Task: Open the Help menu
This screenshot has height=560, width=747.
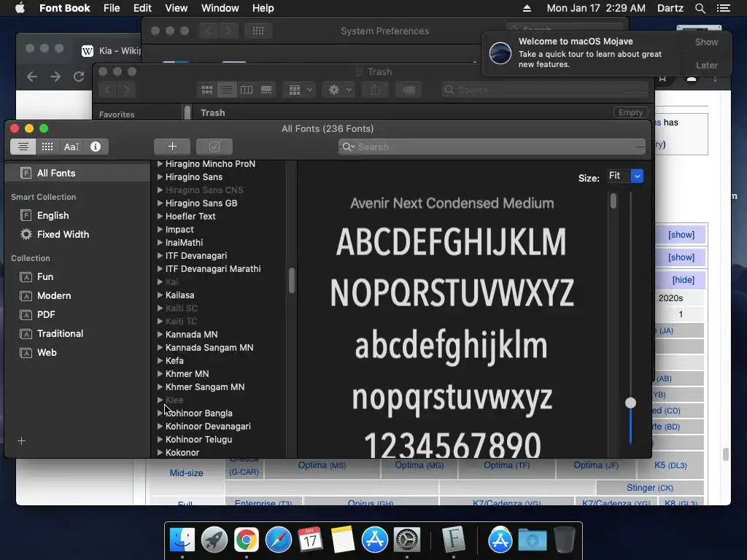Action: (x=263, y=8)
